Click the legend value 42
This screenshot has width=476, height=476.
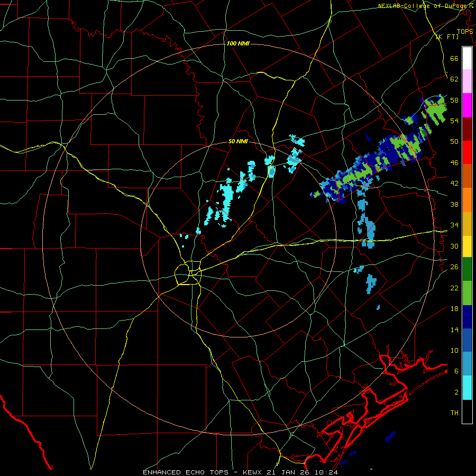click(454, 184)
